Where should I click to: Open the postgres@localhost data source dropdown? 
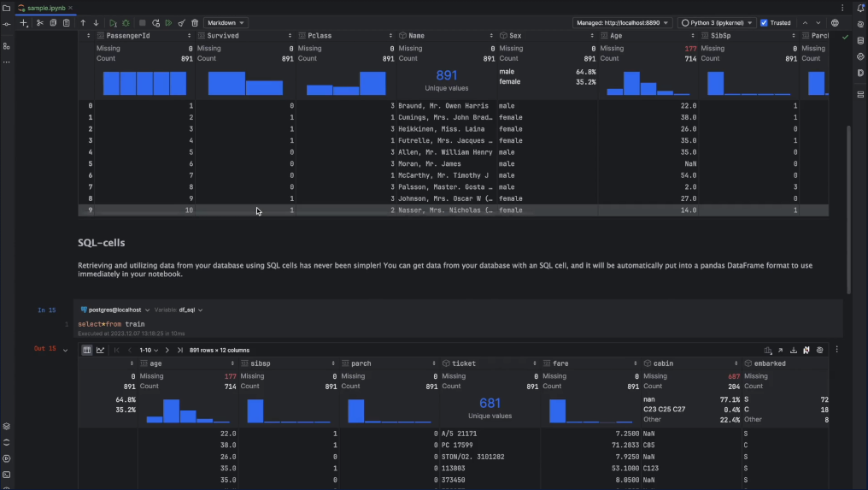pos(115,310)
